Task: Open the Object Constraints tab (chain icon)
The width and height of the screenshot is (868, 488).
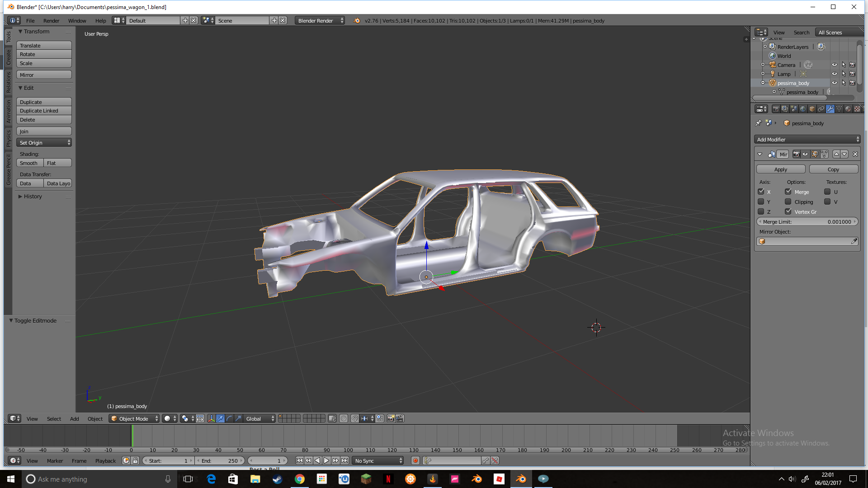Action: [821, 109]
